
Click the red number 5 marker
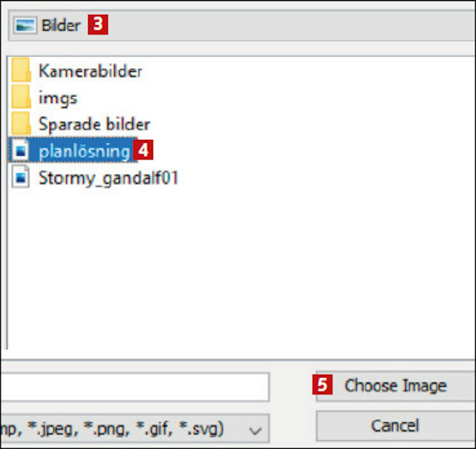pyautogui.click(x=322, y=385)
